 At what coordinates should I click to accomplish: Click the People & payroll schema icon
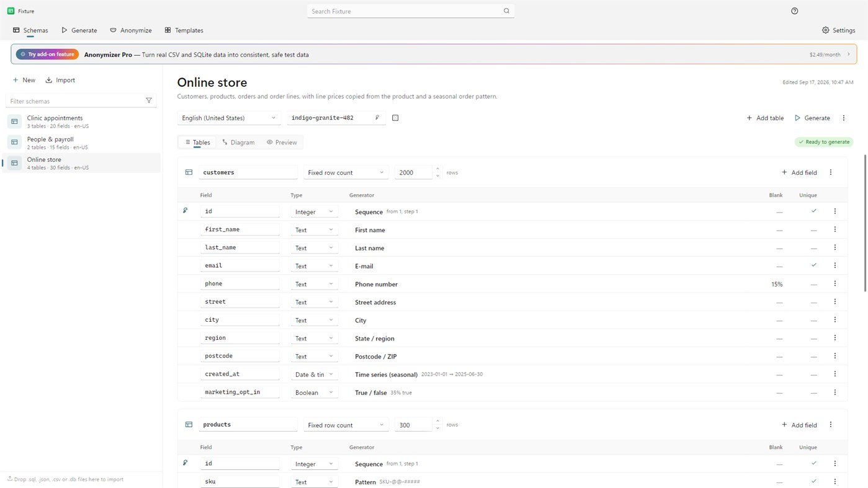pyautogui.click(x=14, y=143)
